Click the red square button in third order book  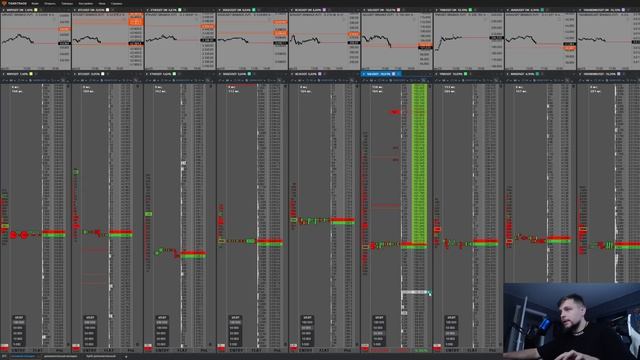pyautogui.click(x=148, y=347)
